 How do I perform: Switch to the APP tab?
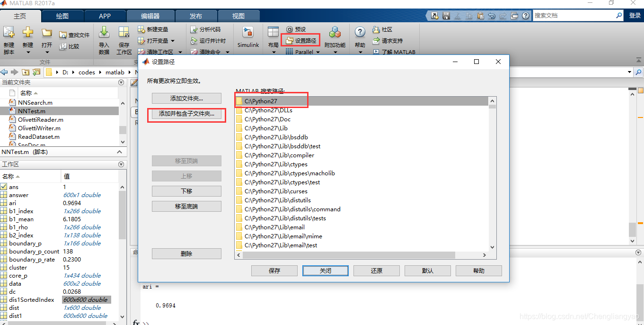coord(105,16)
